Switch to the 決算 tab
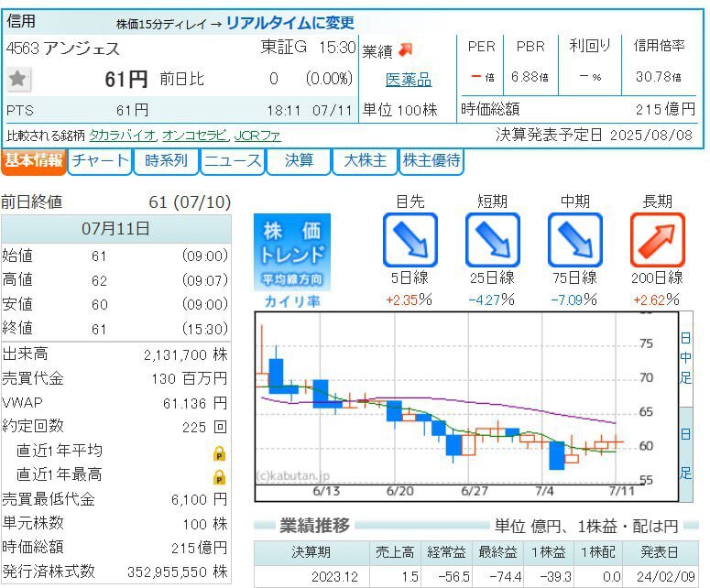 pos(299,160)
